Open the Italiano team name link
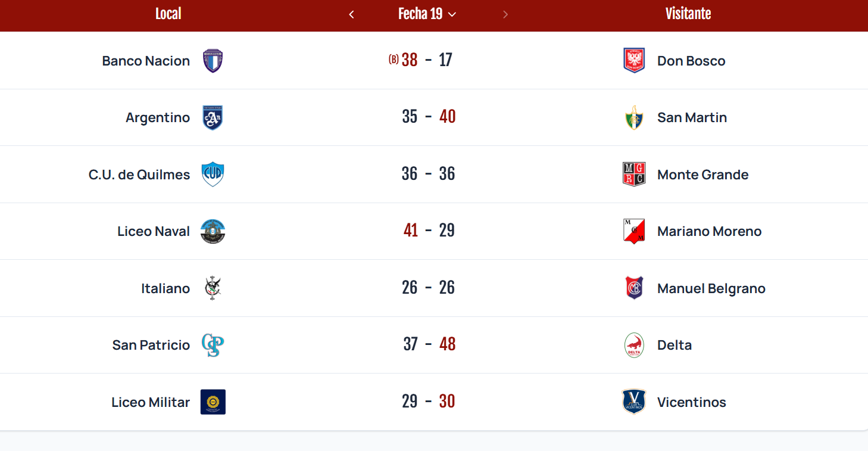 pyautogui.click(x=166, y=288)
